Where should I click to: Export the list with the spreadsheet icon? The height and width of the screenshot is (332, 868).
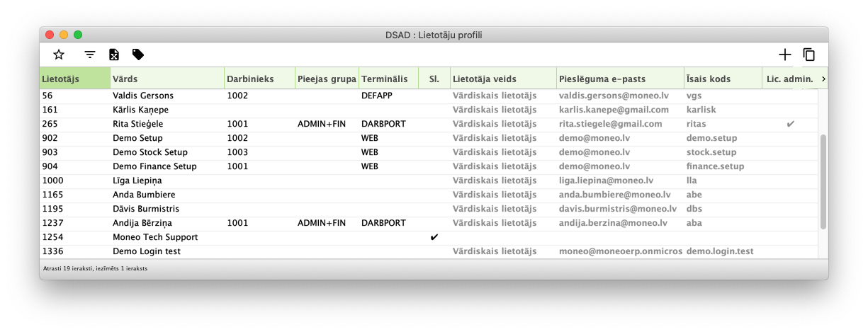(113, 55)
